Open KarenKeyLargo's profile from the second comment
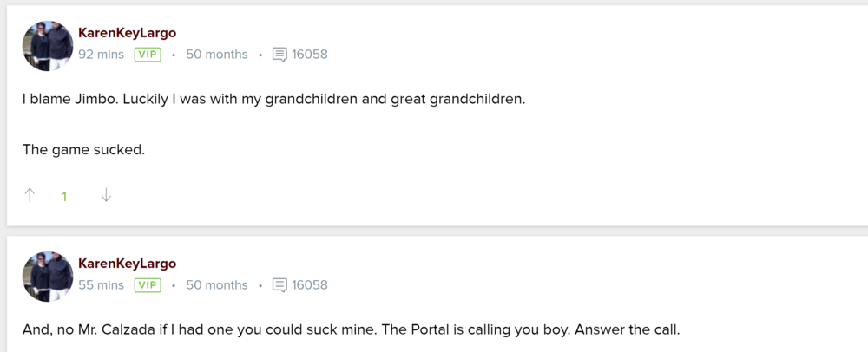This screenshot has width=868, height=352. [127, 264]
